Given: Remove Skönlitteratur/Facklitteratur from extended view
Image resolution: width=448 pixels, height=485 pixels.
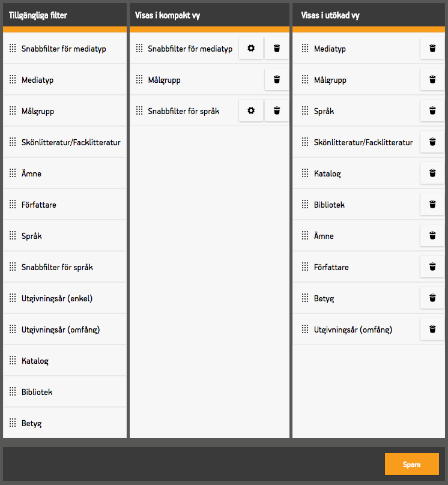Looking at the screenshot, I should (432, 142).
